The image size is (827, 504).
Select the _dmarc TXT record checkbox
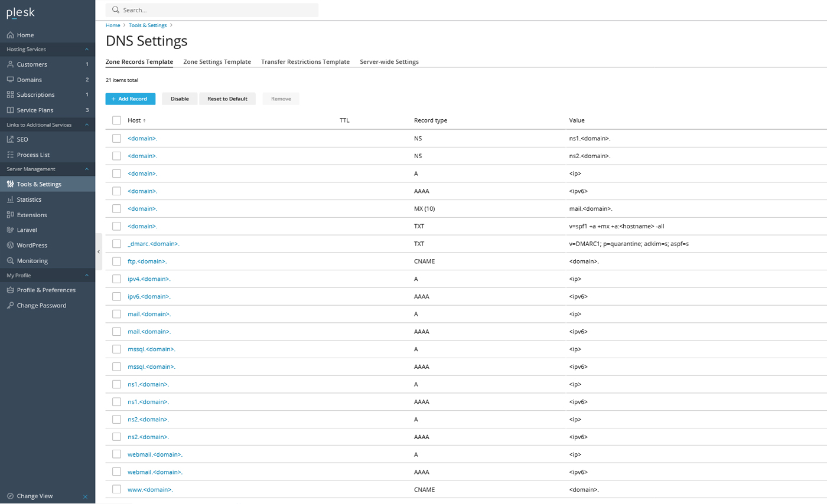116,243
